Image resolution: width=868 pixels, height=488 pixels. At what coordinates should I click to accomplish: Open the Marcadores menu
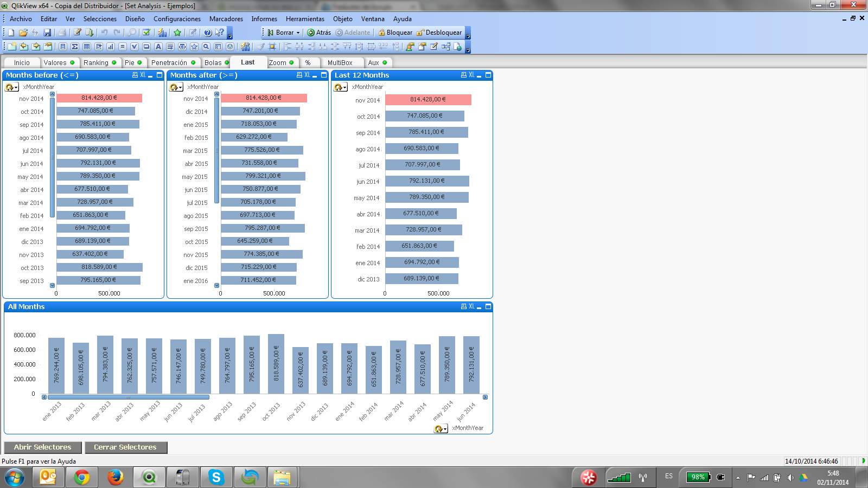(226, 19)
